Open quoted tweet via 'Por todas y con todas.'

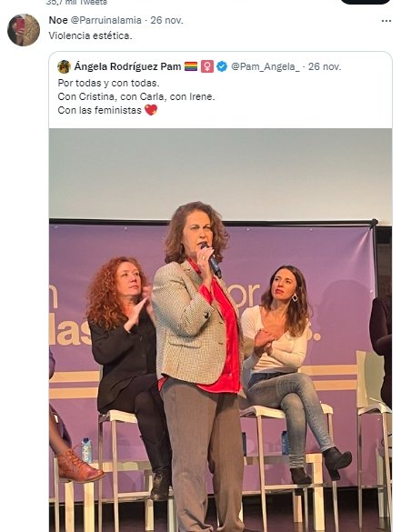coord(108,83)
